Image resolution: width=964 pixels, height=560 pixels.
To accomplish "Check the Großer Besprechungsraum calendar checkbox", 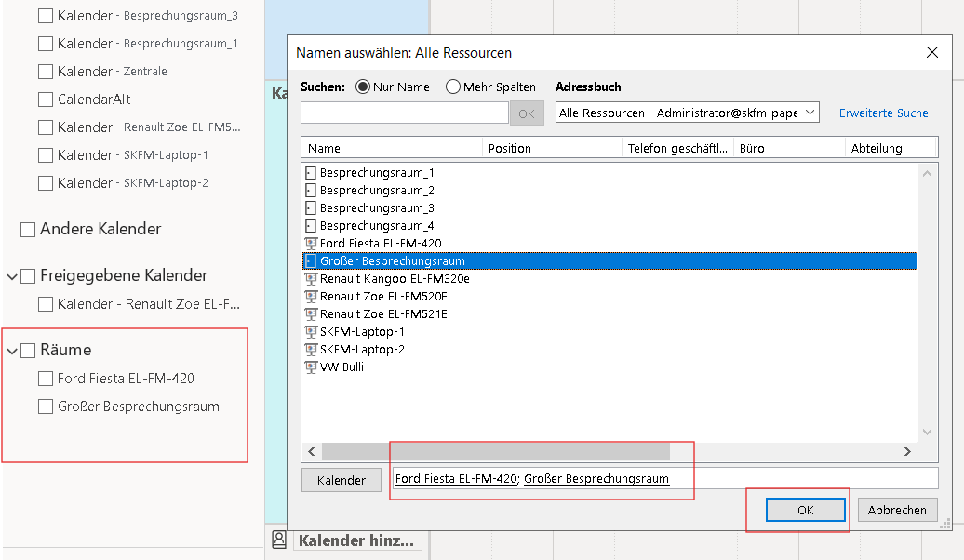I will [x=46, y=407].
